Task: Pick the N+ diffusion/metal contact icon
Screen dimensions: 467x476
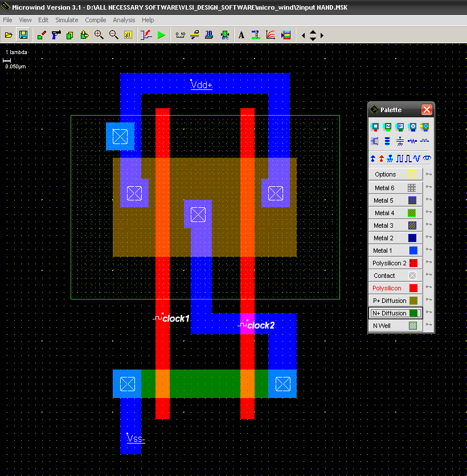Action: (387, 127)
